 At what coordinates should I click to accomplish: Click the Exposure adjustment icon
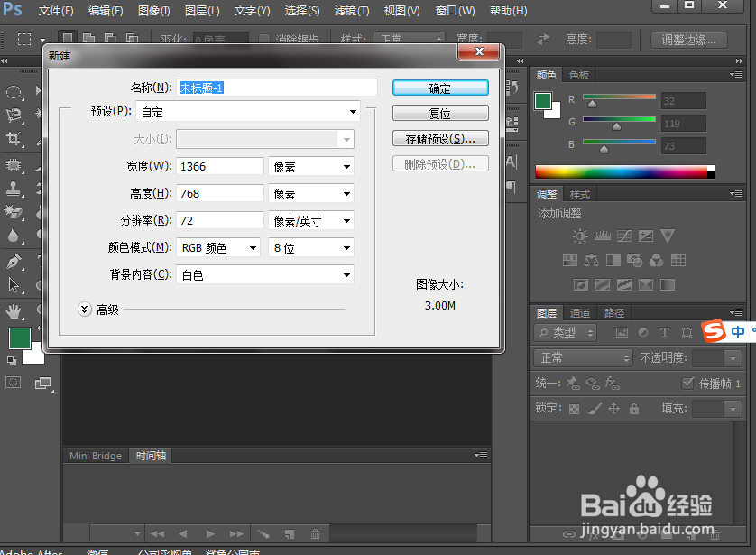(x=646, y=236)
